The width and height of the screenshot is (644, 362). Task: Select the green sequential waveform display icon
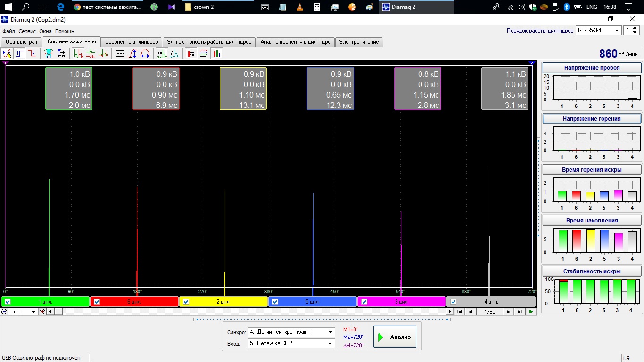(78, 54)
